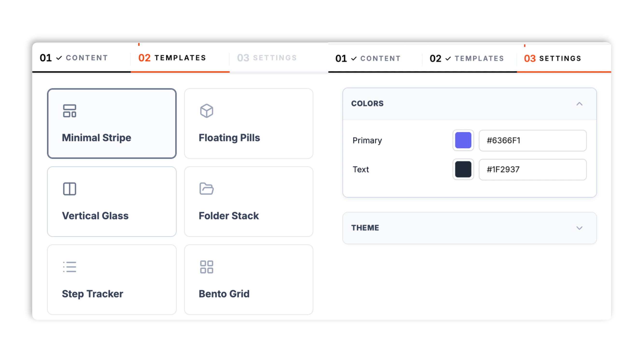This screenshot has height=362, width=644.
Task: Choose the Step Tracker template card
Action: click(112, 279)
